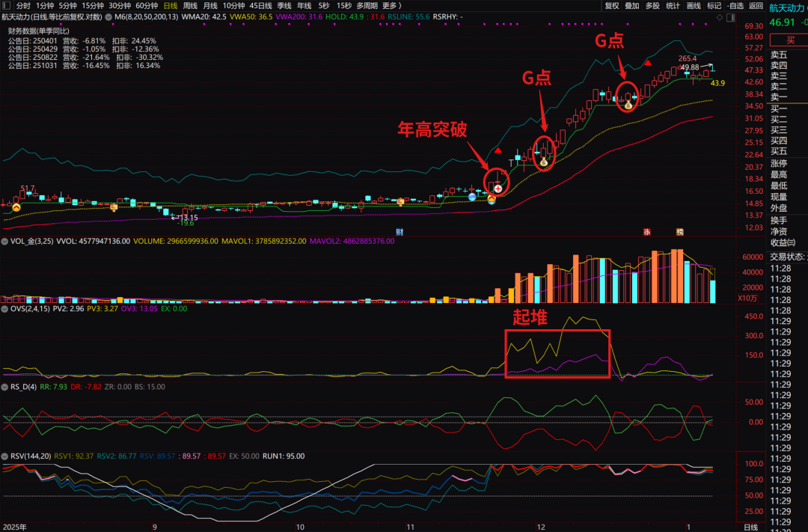Open the VOL_金 indicator dropdown arrow
This screenshot has height=532, width=808.
4,241
